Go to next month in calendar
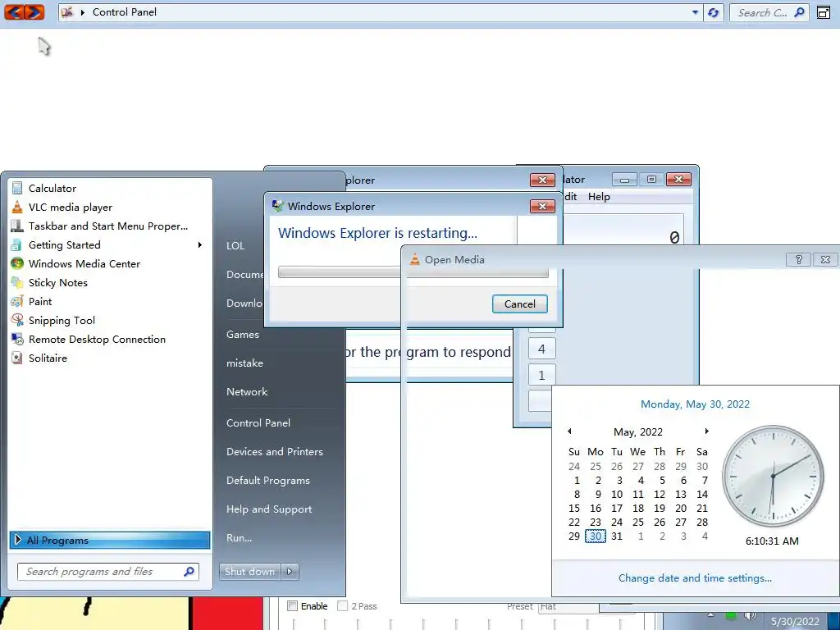Screen dimensions: 840x630 (x=706, y=431)
